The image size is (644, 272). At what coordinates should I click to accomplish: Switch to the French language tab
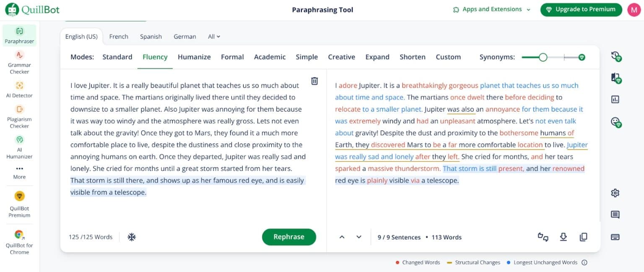point(119,37)
